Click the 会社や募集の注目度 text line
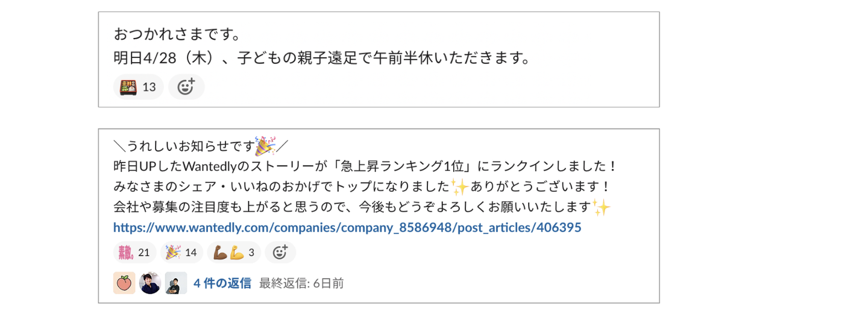Image resolution: width=868 pixels, height=315 pixels. [352, 207]
